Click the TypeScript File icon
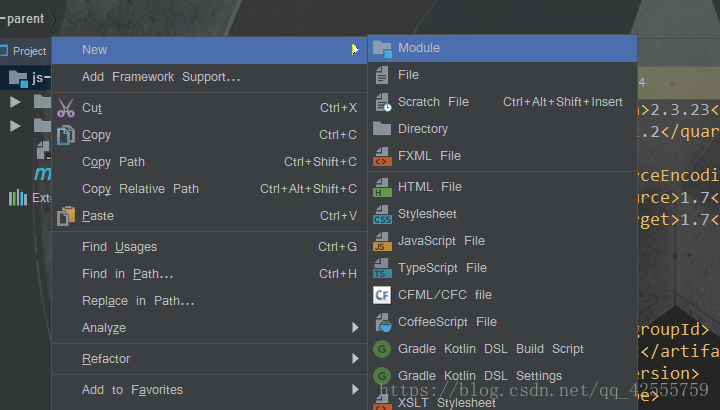Screen dimensions: 720x410 pos(381,268)
